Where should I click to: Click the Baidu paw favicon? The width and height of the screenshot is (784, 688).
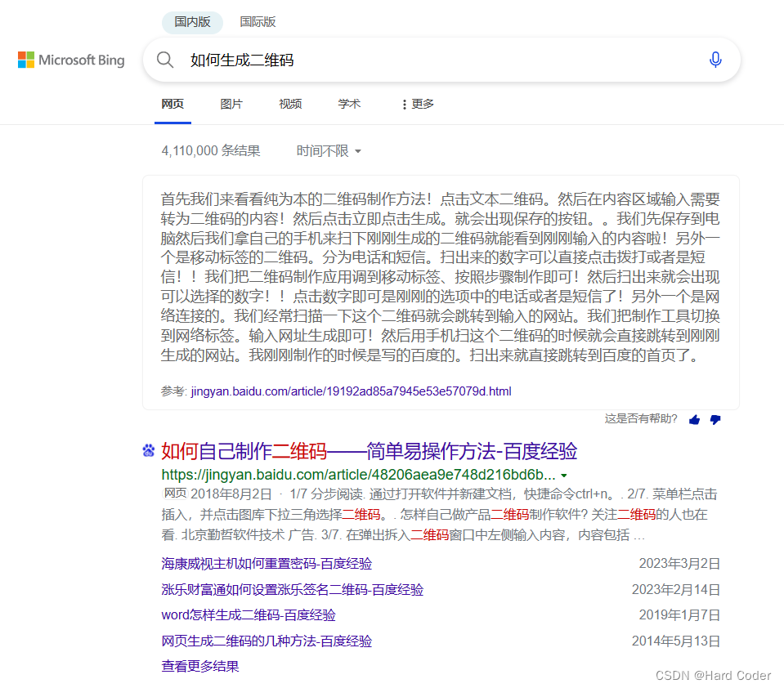click(149, 451)
